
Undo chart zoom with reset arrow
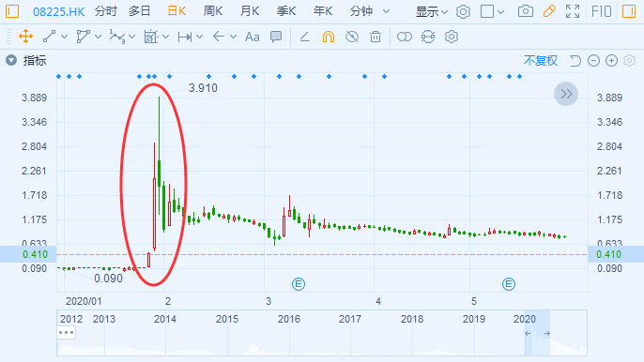click(x=575, y=61)
